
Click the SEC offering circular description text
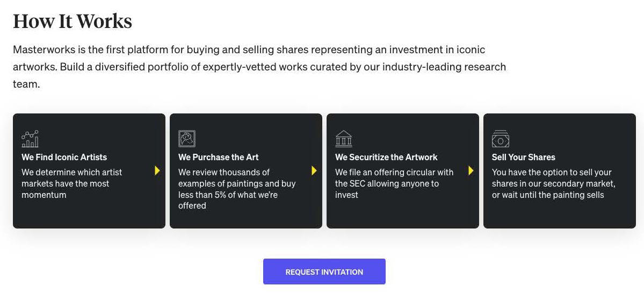(x=394, y=183)
